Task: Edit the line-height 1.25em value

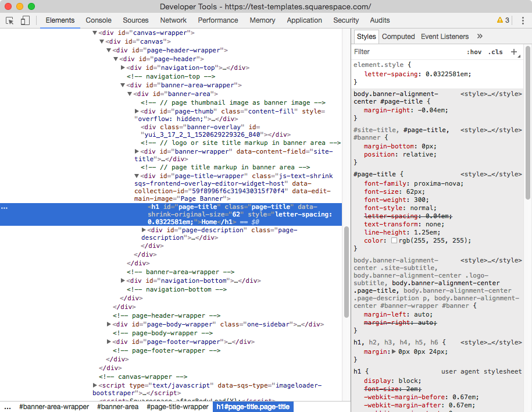Action: tap(425, 233)
